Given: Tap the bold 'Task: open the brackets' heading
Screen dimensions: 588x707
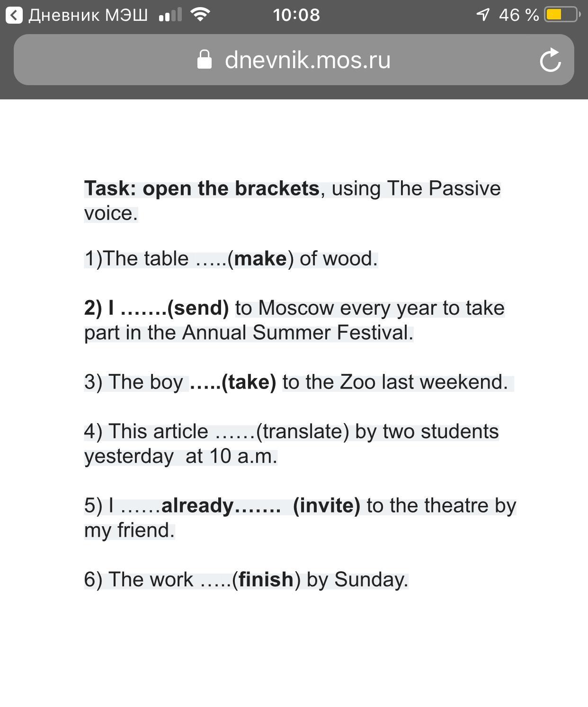Looking at the screenshot, I should click(x=202, y=188).
